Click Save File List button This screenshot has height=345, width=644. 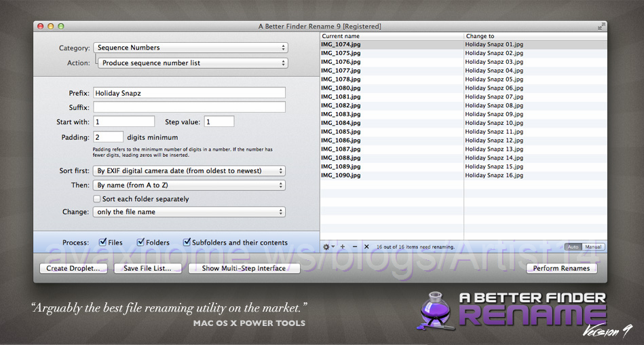pyautogui.click(x=147, y=268)
